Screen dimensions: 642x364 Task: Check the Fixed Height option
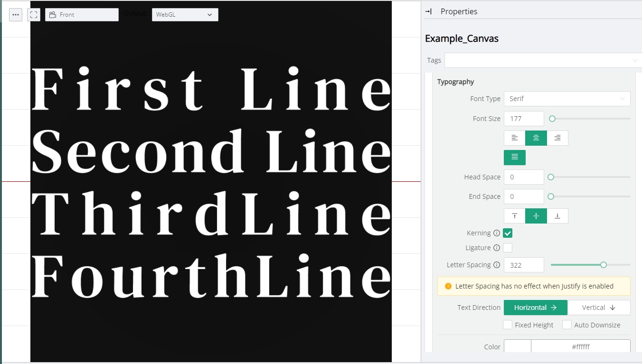tap(508, 325)
